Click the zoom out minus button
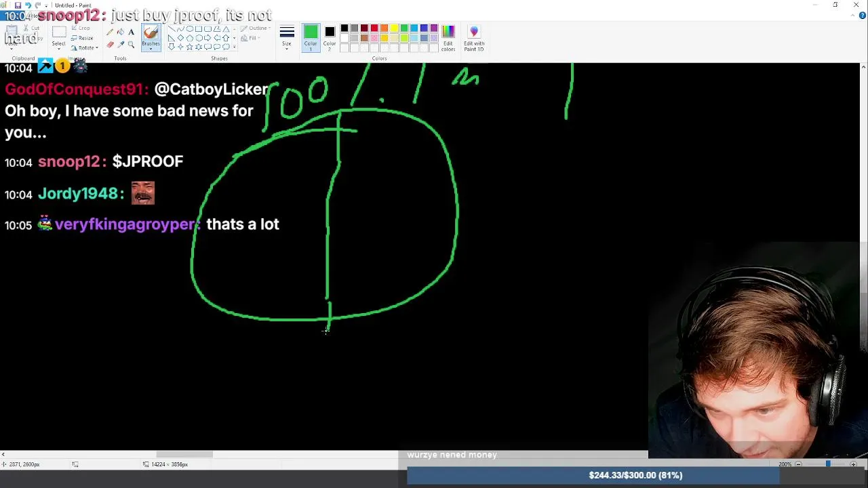This screenshot has height=488, width=868. click(x=798, y=464)
